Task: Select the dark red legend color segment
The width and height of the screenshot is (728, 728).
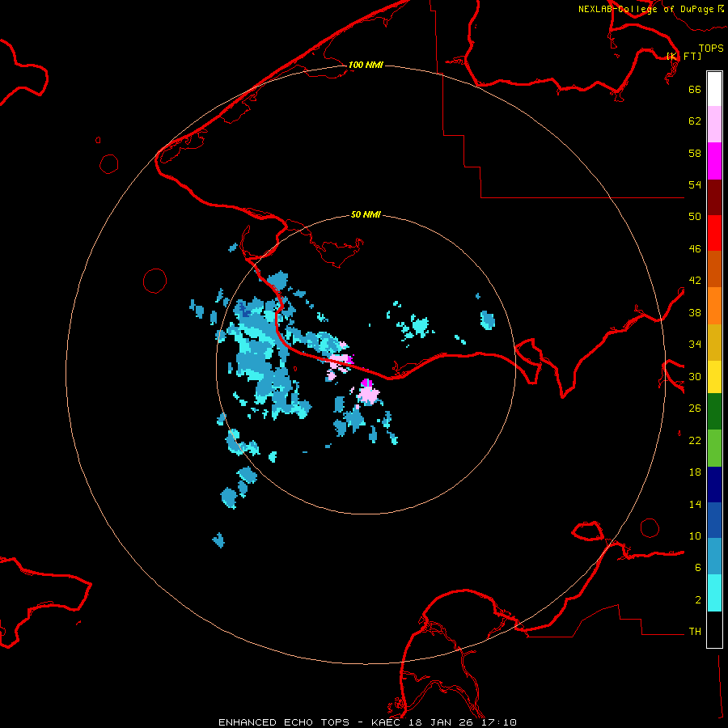Action: pos(714,197)
